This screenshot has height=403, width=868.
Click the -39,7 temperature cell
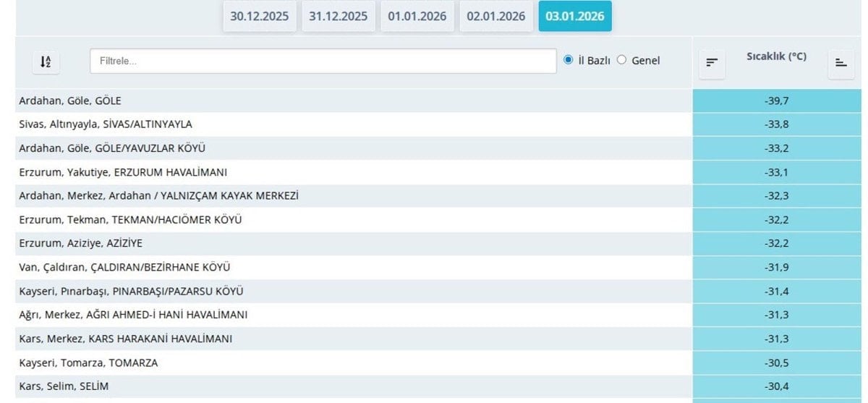pos(776,101)
